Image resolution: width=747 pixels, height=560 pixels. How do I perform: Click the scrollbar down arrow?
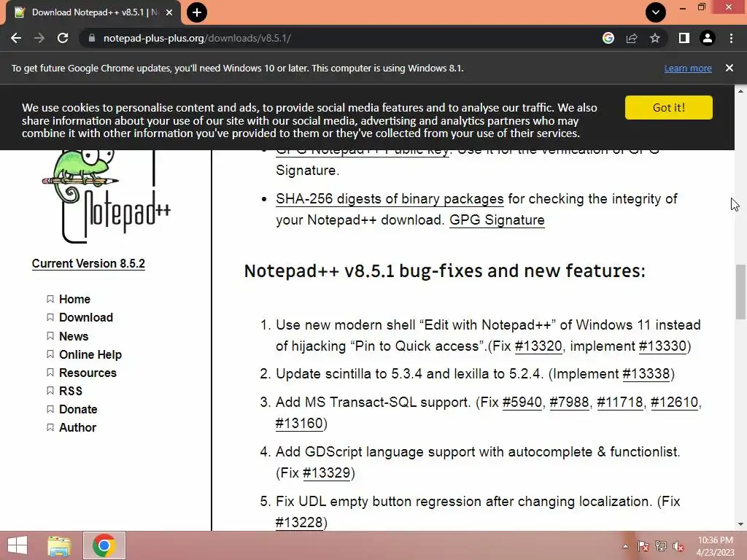(x=740, y=525)
